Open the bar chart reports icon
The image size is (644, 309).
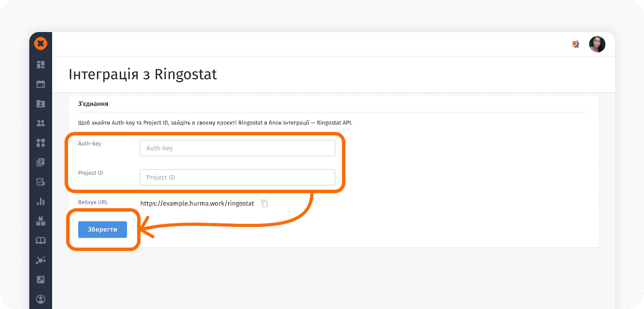(x=41, y=201)
